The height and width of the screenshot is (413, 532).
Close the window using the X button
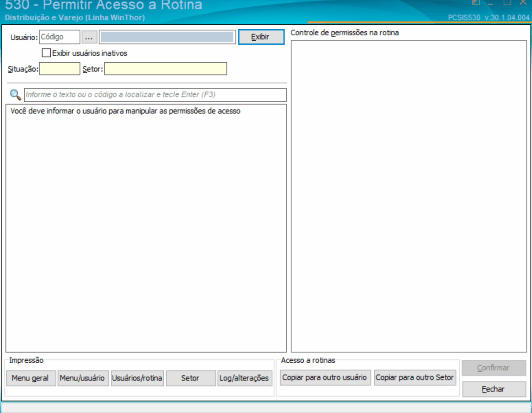coord(523,2)
